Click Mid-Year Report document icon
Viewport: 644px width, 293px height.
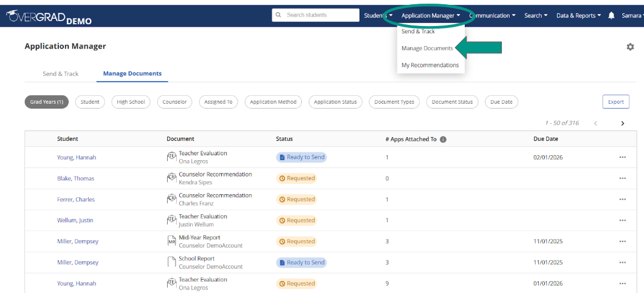[171, 241]
